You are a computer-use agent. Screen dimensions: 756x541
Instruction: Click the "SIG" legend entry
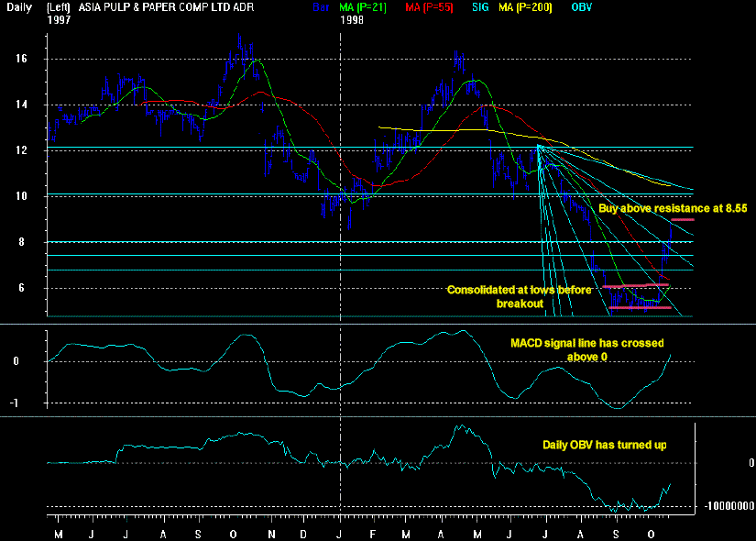coord(480,7)
